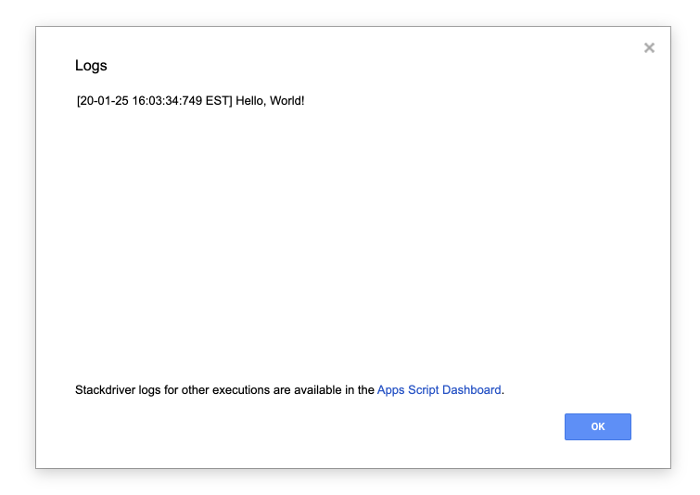Open the Apps Script Dashboard link
The height and width of the screenshot is (495, 700).
click(x=439, y=390)
